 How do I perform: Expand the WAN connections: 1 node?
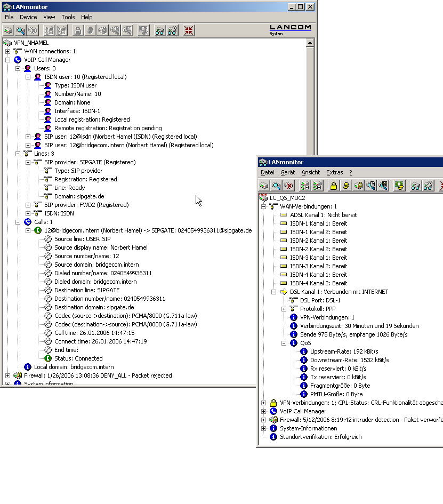point(8,51)
